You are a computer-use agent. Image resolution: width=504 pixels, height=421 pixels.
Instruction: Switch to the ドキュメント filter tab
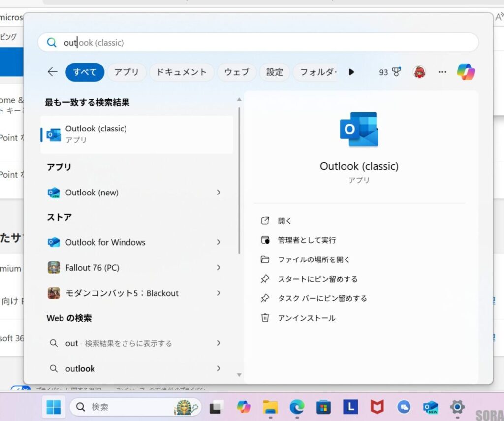pos(182,72)
